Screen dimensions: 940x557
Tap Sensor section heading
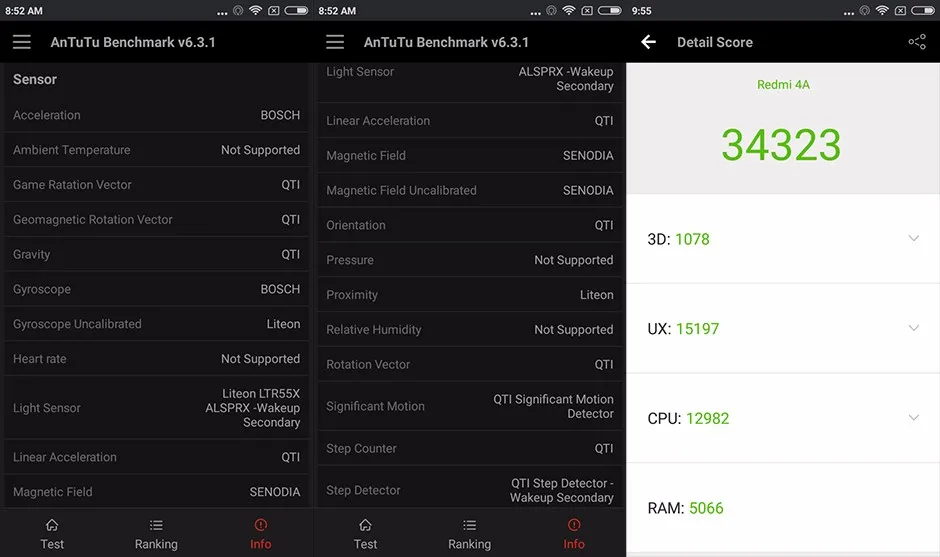coord(35,79)
